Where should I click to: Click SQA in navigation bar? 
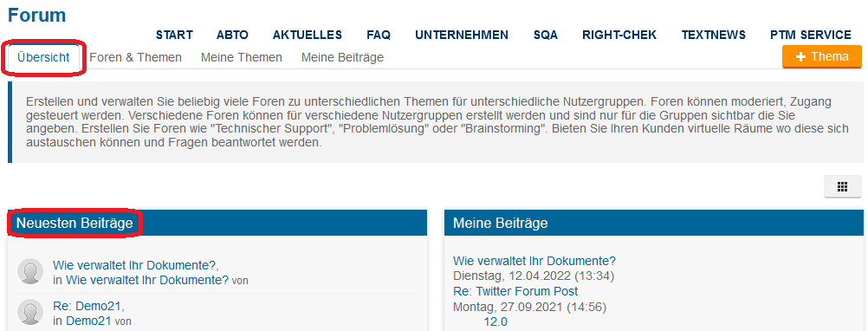[x=546, y=35]
